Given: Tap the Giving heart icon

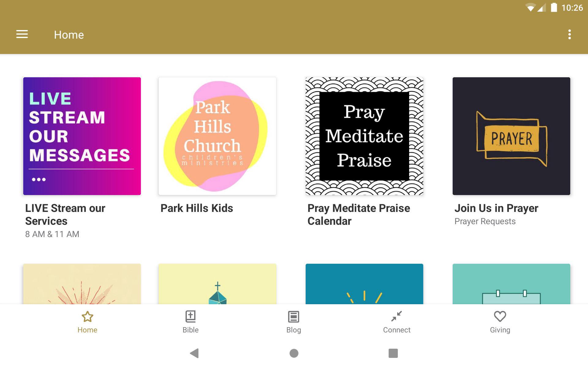Looking at the screenshot, I should (500, 316).
